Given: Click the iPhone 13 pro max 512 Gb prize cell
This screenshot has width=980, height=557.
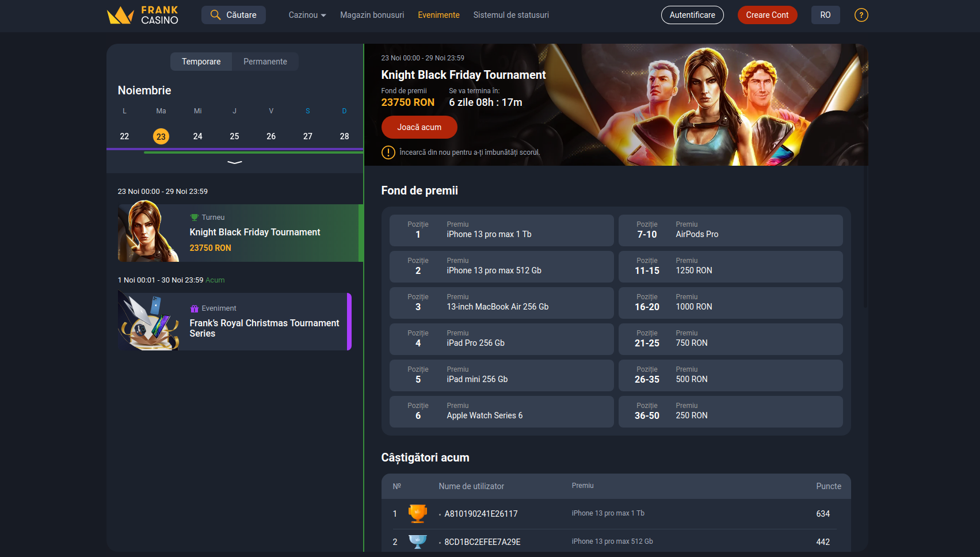Looking at the screenshot, I should pos(502,266).
